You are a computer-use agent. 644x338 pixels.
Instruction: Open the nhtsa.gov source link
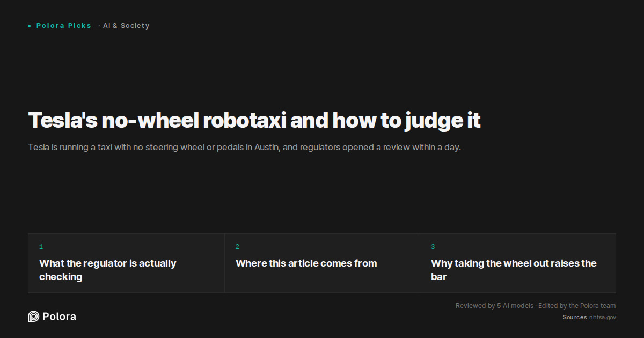click(x=603, y=318)
